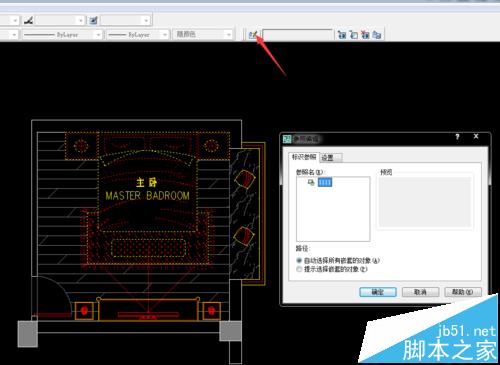Click the add to working set icon

point(342,35)
